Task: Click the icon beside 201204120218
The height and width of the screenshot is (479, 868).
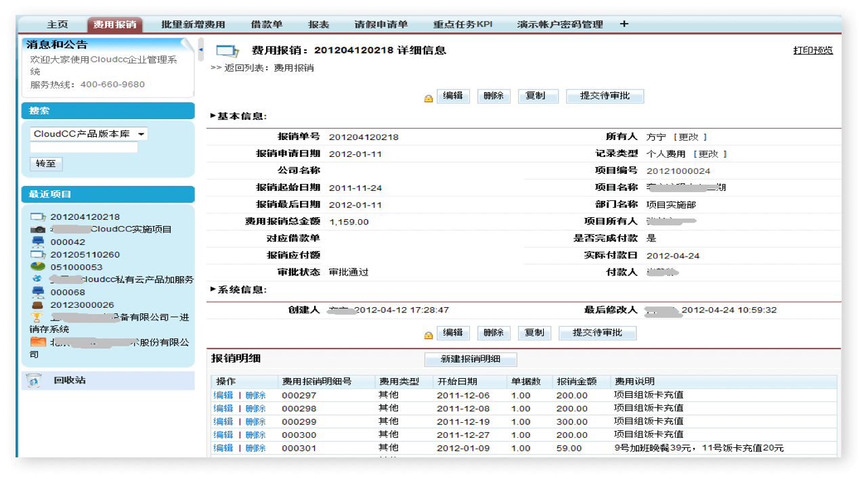Action: coord(38,216)
